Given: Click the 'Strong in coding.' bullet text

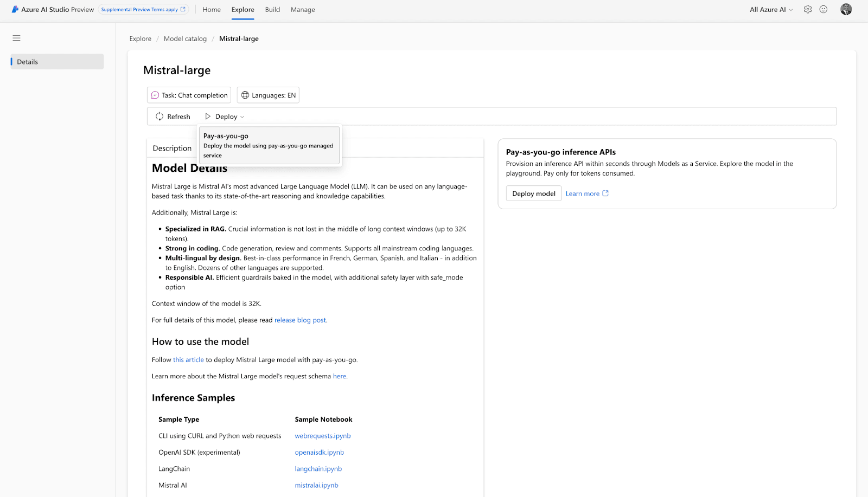Looking at the screenshot, I should point(192,249).
